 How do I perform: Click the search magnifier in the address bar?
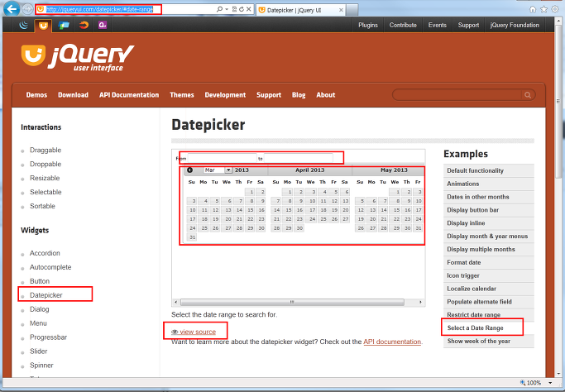click(219, 9)
